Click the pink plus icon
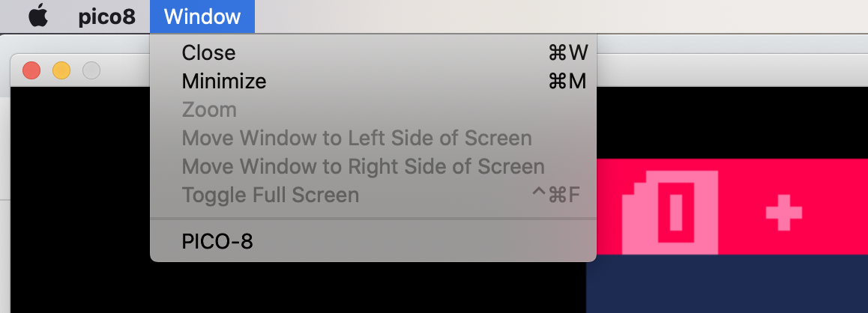 (x=784, y=212)
